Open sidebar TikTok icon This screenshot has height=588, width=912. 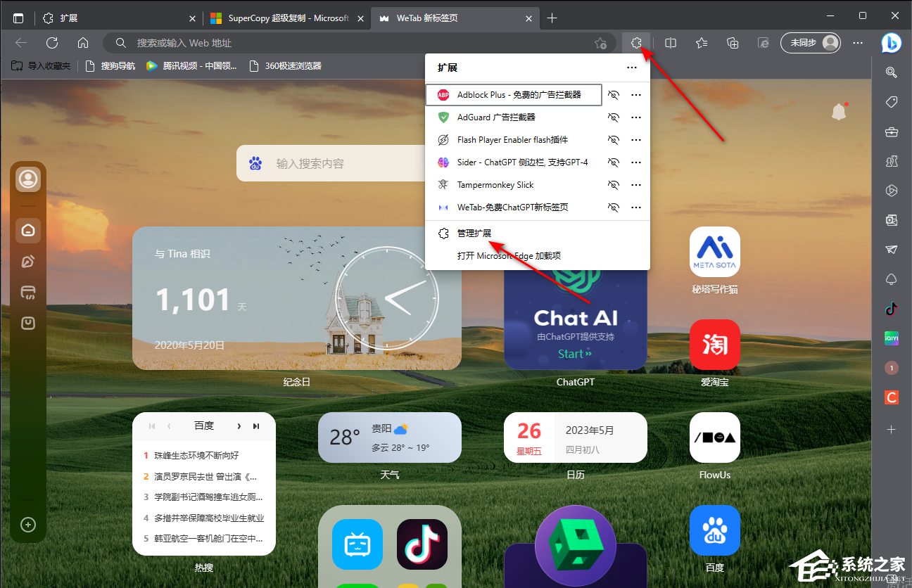(x=892, y=309)
